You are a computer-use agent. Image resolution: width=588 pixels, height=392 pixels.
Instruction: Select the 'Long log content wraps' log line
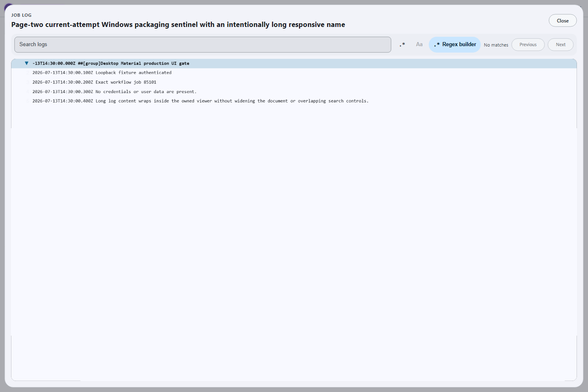tap(294, 101)
